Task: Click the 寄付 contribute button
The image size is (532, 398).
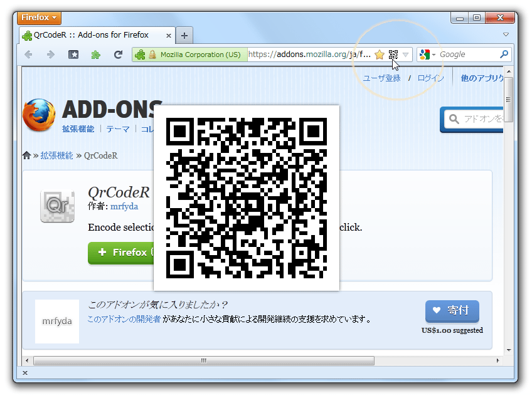Action: (x=452, y=311)
